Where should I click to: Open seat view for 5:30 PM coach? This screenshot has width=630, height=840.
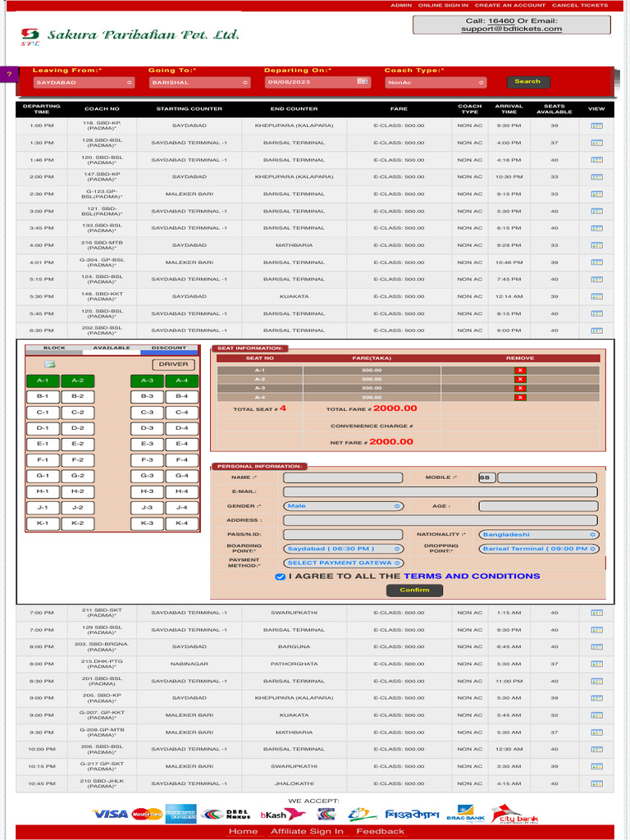(596, 296)
